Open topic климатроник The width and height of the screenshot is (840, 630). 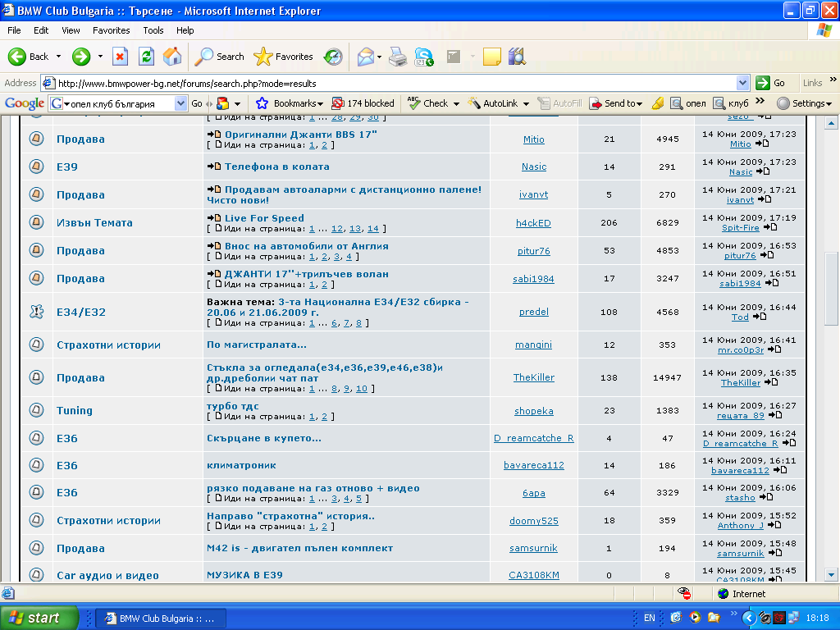(242, 466)
